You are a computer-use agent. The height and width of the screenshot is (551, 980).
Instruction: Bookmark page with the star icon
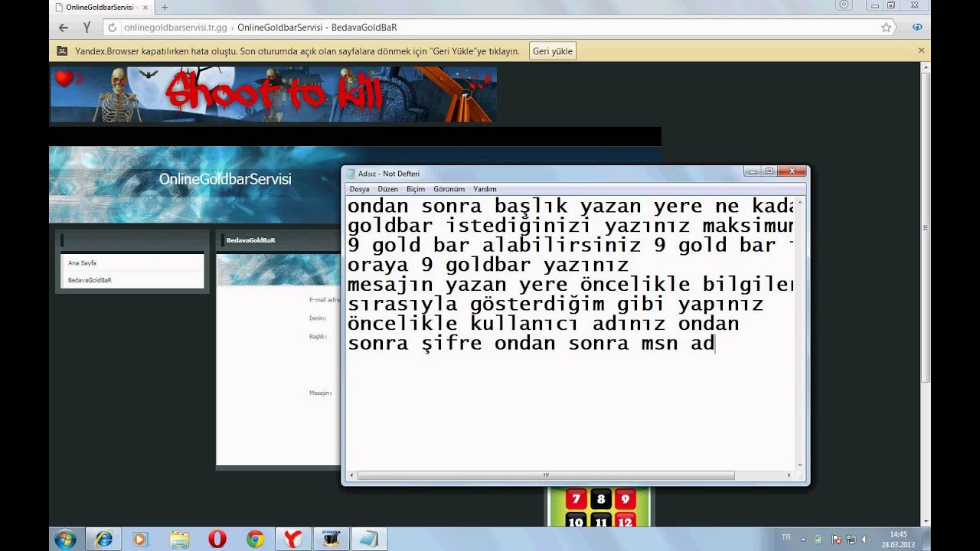(x=887, y=28)
